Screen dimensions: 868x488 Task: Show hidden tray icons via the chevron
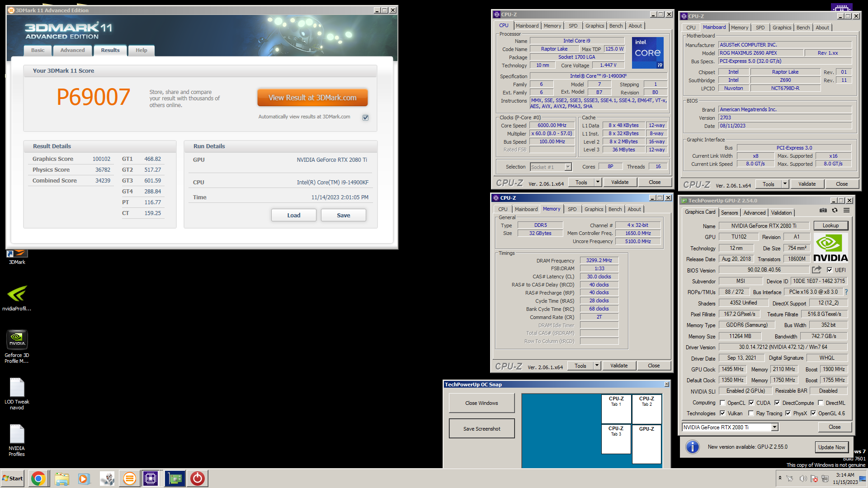pyautogui.click(x=780, y=478)
